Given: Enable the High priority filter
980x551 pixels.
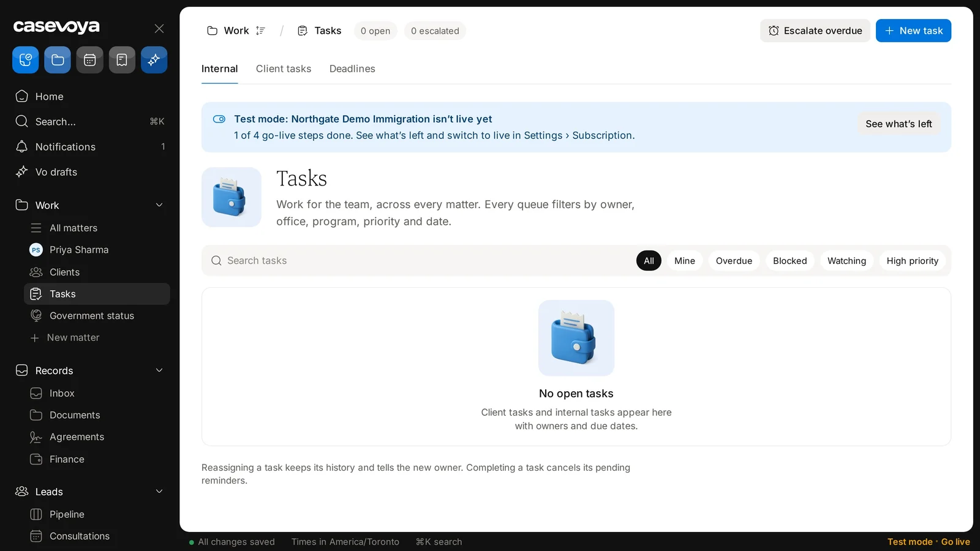Looking at the screenshot, I should tap(912, 261).
